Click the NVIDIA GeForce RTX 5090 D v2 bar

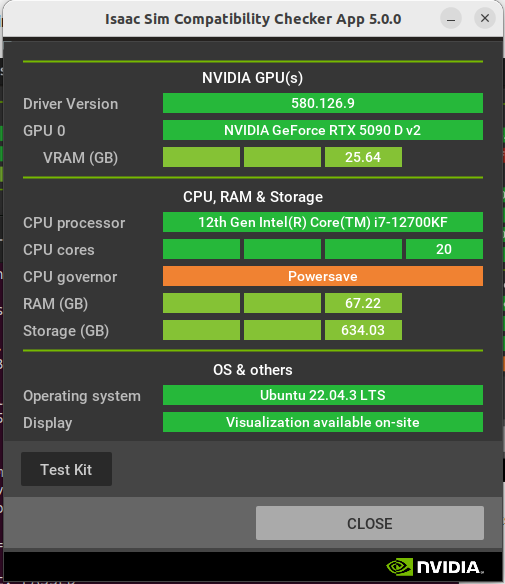point(323,130)
